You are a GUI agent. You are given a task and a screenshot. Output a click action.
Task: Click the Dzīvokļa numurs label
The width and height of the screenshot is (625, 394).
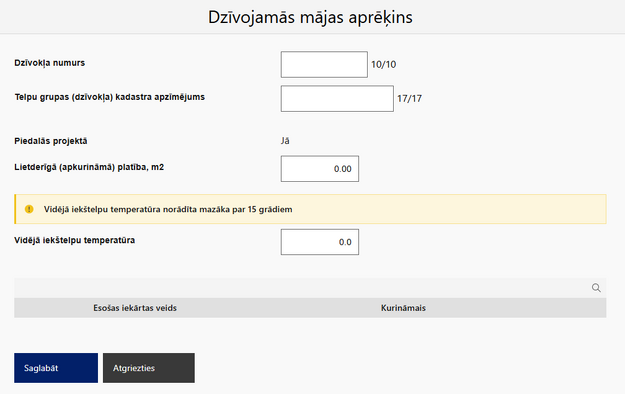tap(49, 63)
